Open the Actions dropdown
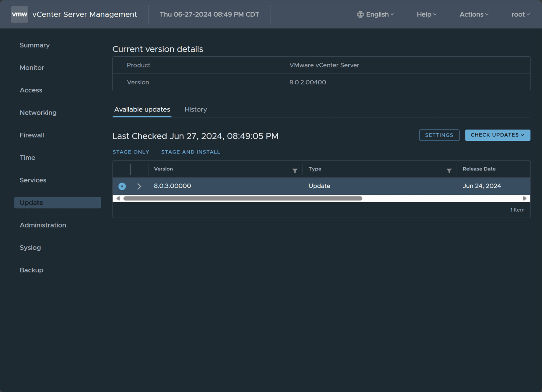The image size is (542, 392). 474,14
